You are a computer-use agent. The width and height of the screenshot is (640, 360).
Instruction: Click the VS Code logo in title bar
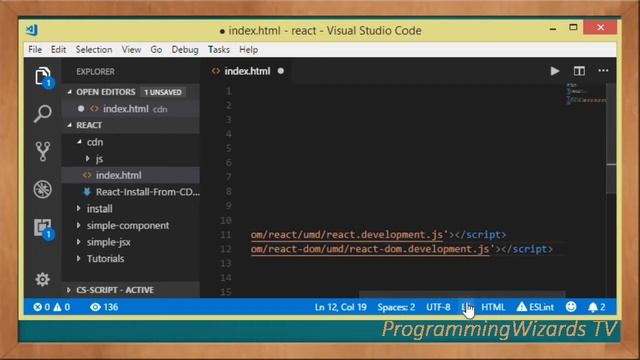pyautogui.click(x=32, y=30)
